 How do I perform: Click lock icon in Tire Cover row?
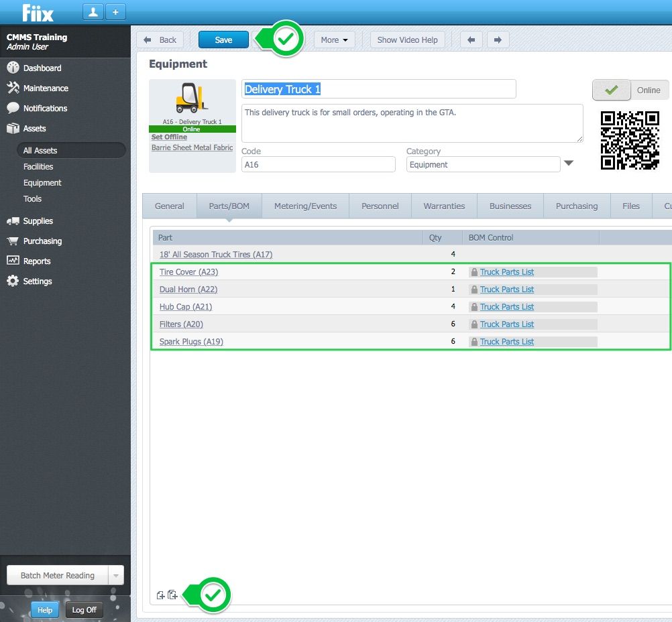pos(474,272)
